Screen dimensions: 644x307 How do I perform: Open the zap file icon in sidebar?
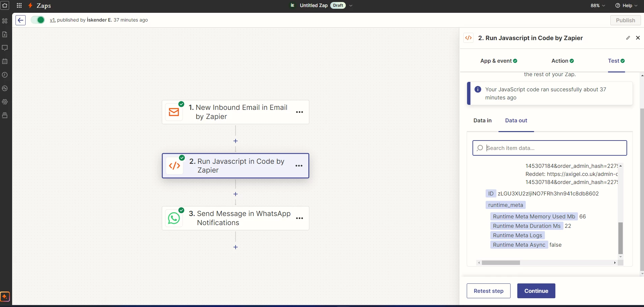pyautogui.click(x=5, y=34)
